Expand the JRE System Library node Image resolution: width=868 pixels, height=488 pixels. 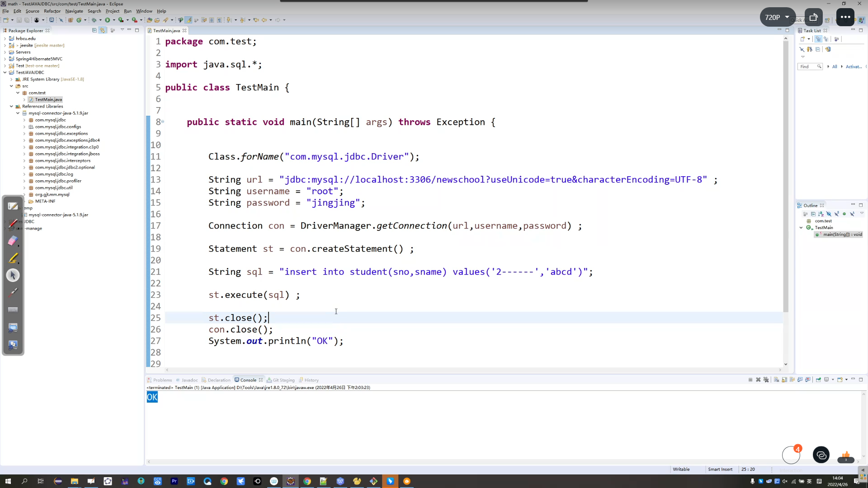11,79
